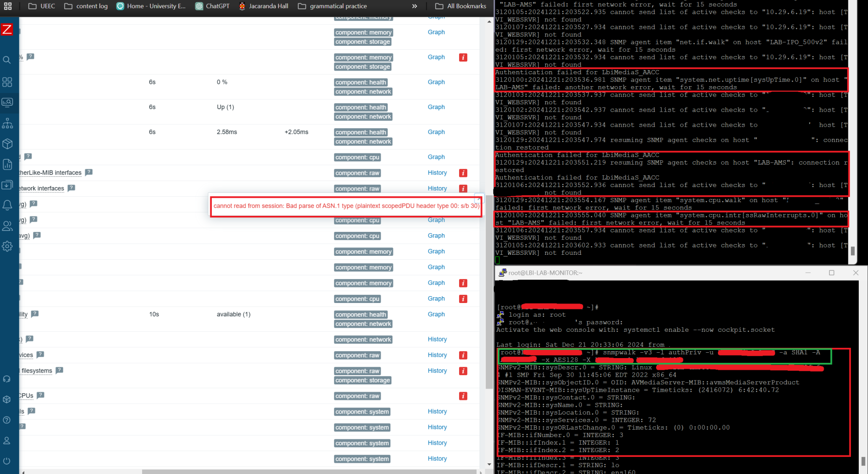Open the ChatGPT bookmark
868x474 pixels.
212,6
